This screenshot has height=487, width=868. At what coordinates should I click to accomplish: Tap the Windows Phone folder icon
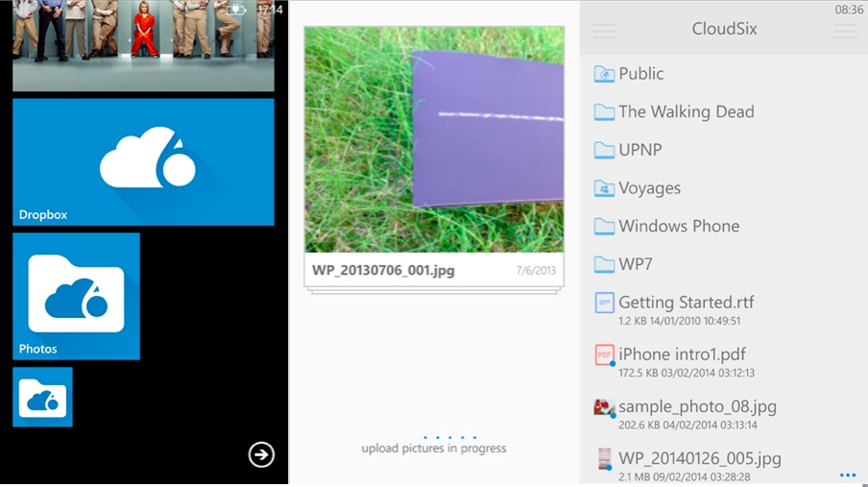(604, 226)
